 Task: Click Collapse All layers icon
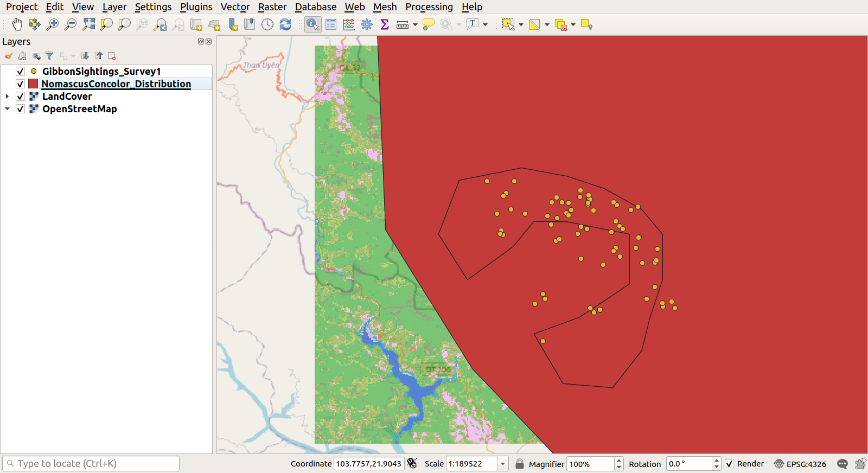coord(99,56)
